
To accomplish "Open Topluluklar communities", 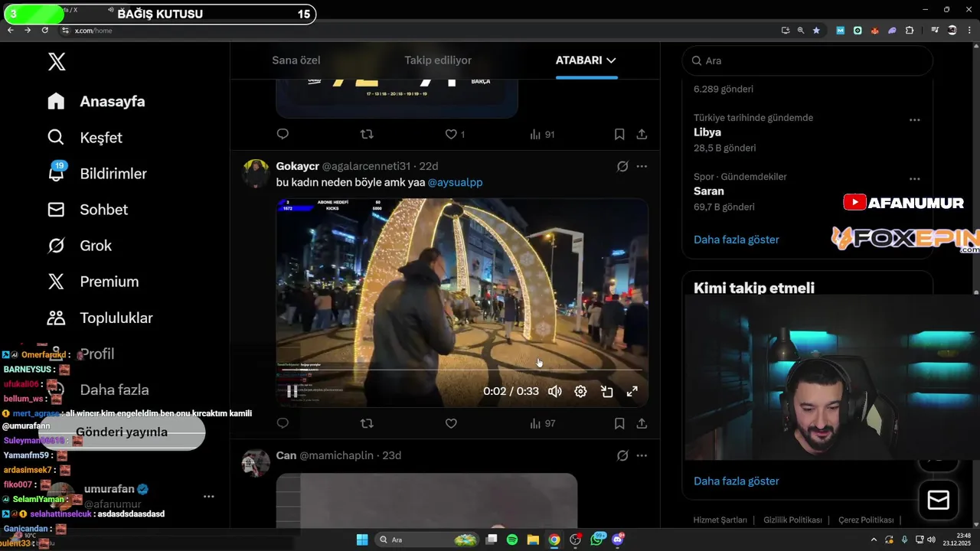I will (100, 318).
